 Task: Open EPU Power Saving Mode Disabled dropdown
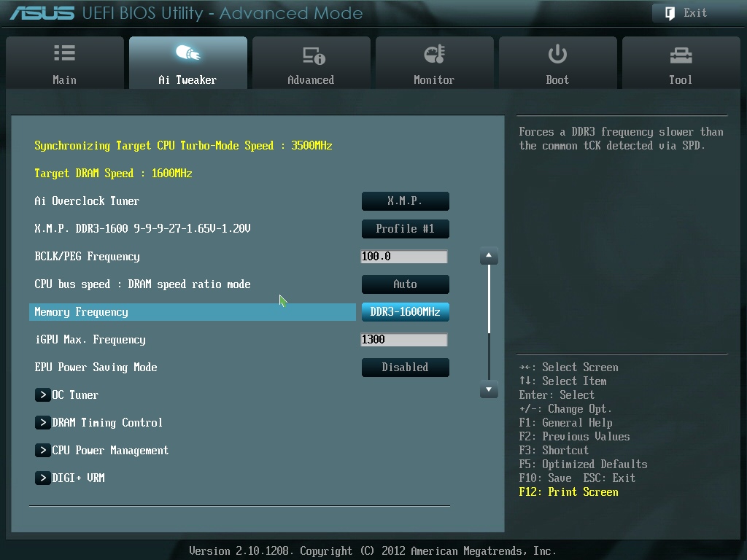coord(406,367)
